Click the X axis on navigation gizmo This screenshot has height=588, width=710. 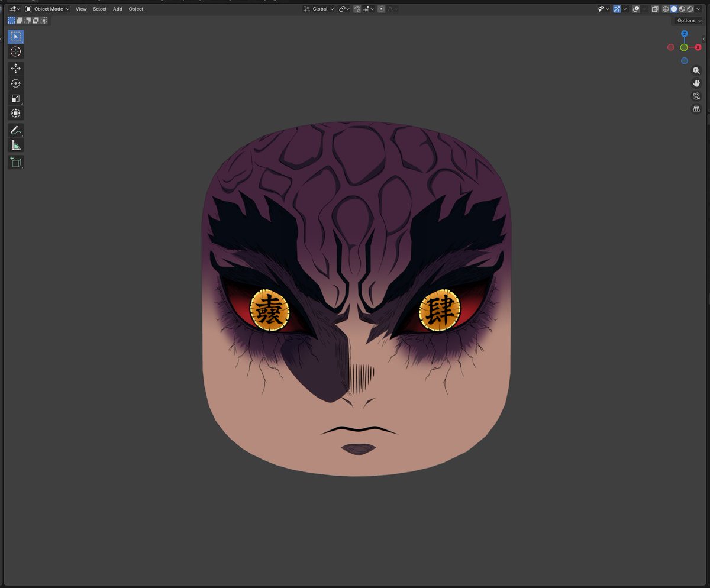[x=698, y=47]
